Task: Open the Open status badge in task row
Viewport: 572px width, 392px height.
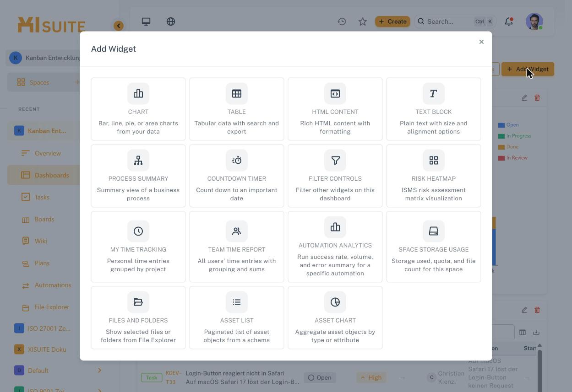Action: click(320, 377)
